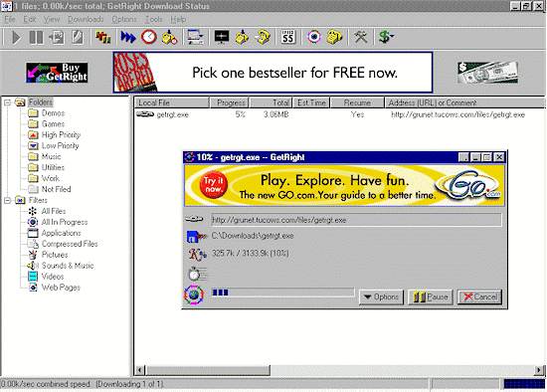The image size is (547, 392).
Task: Select the Sounds & Music filter
Action: [x=68, y=266]
